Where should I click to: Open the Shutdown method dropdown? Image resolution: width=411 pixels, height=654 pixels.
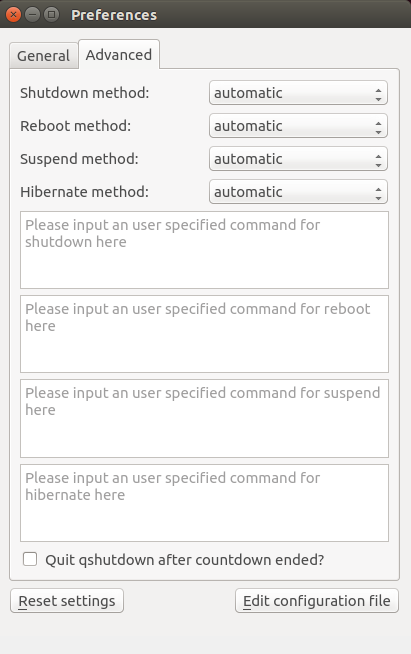coord(298,93)
